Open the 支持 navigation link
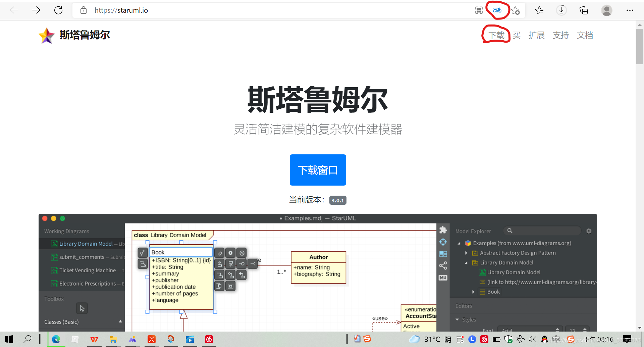The width and height of the screenshot is (644, 347). 561,35
